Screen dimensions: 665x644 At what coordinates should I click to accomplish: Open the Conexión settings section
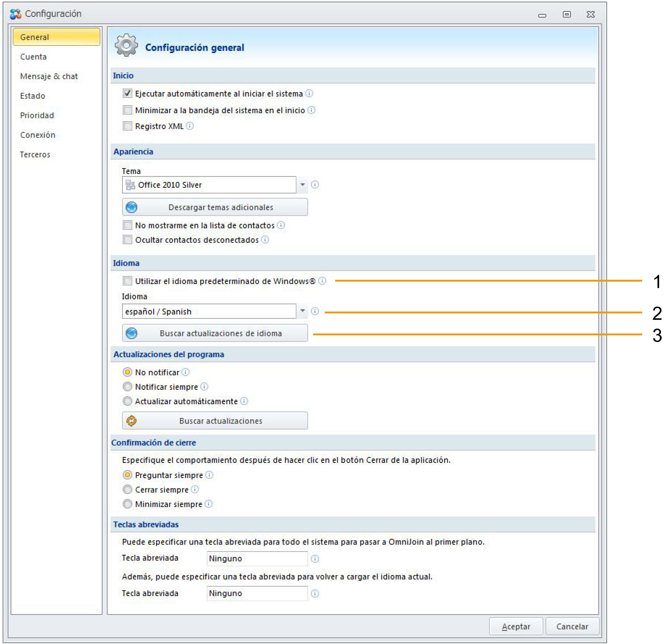38,135
